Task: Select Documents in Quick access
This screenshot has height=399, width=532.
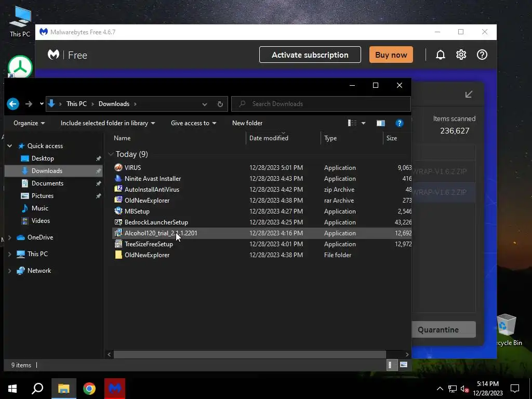Action: click(47, 183)
